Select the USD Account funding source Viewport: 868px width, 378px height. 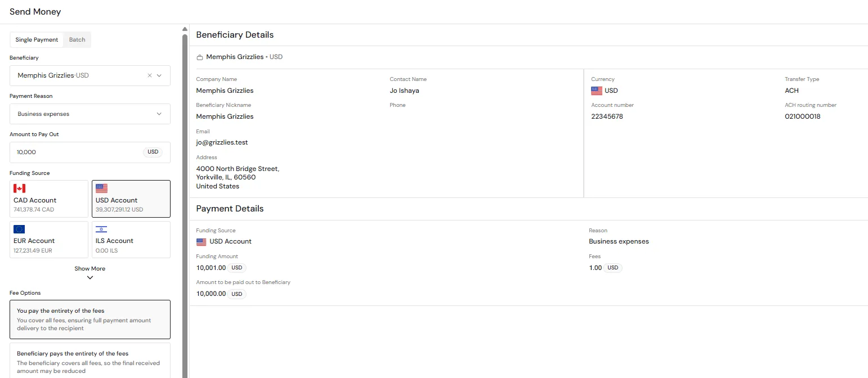131,199
